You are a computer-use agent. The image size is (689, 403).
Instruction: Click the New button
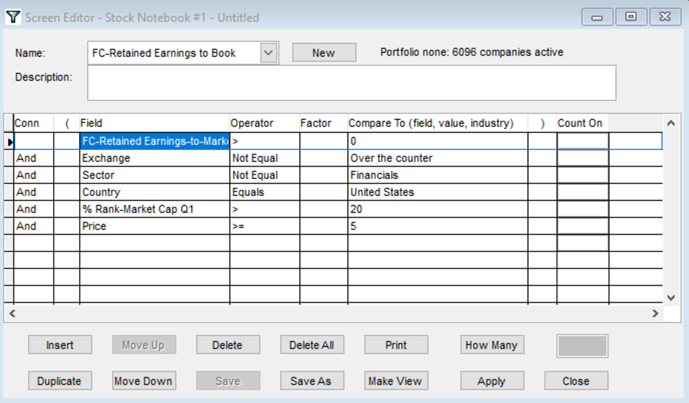324,53
